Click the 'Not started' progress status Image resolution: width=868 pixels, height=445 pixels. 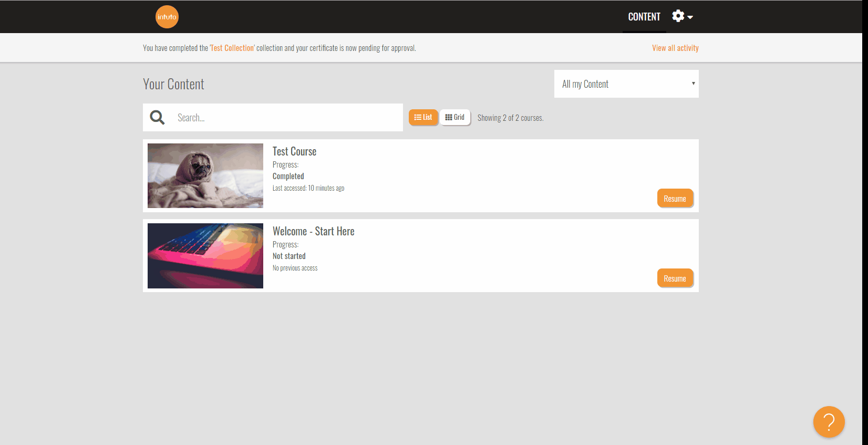pyautogui.click(x=289, y=256)
